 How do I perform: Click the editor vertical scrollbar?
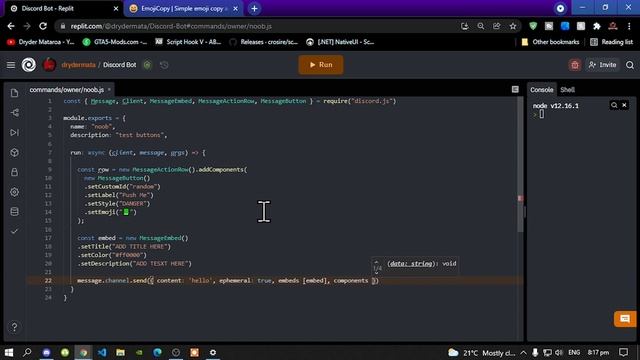point(520,165)
